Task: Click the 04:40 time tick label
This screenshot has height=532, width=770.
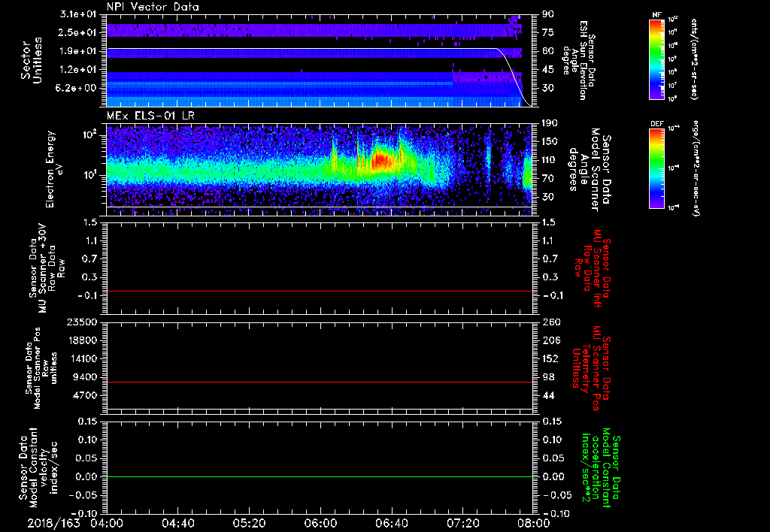Action: point(177,523)
